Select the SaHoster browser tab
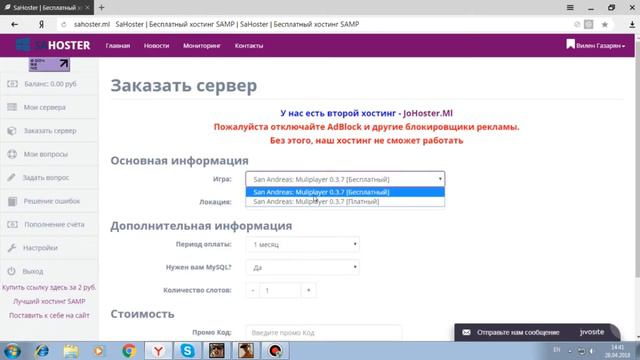 click(x=47, y=7)
